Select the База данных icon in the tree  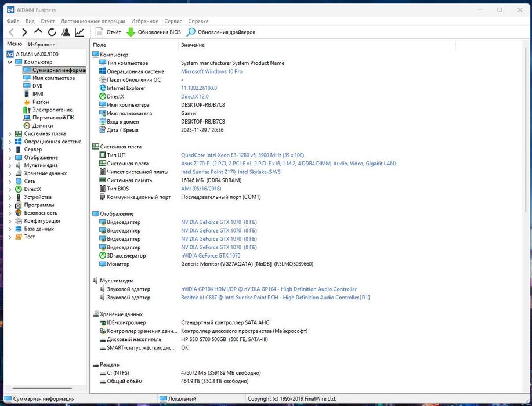19,229
